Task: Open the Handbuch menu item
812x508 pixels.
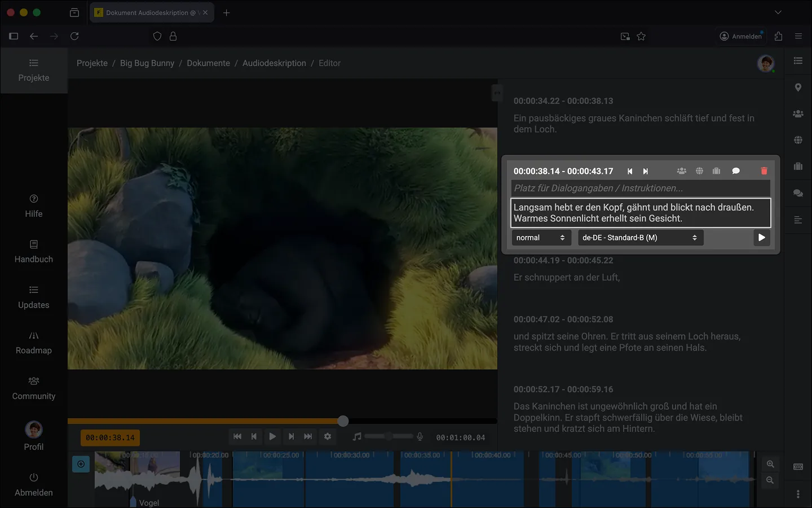Action: coord(34,251)
